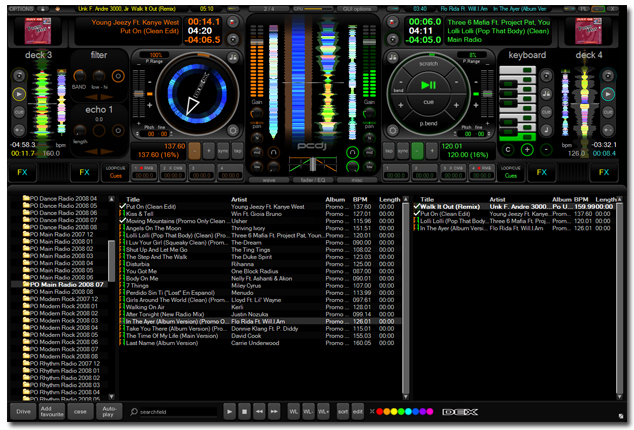Screen dimensions: 634x430
Task: Click the rewind button in the bottom toolbar
Action: coord(259,412)
